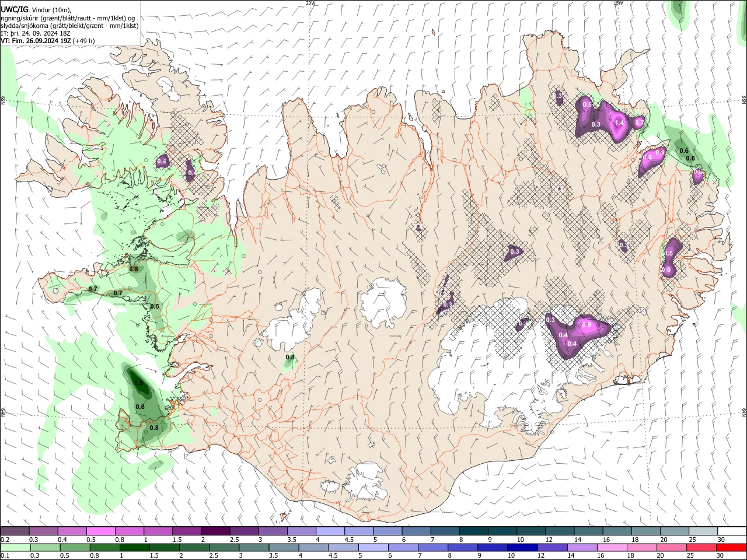Select the light gray 25–30 swatch, upper legend row
Screen dimensions: 747x560
(702, 531)
